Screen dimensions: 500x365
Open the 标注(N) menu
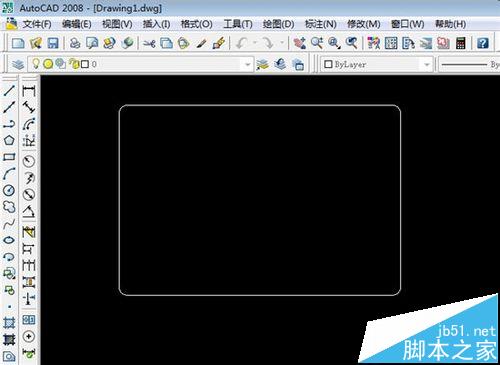click(x=321, y=24)
